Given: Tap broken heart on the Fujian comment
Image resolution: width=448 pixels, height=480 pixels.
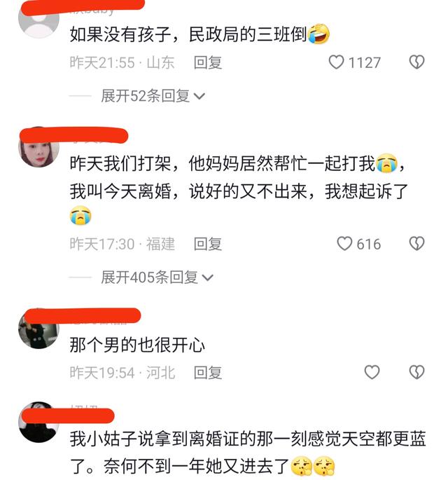Looking at the screenshot, I should 416,244.
